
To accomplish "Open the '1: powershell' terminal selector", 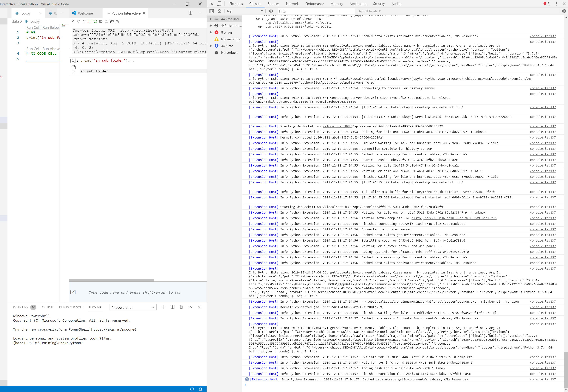I will 133,307.
